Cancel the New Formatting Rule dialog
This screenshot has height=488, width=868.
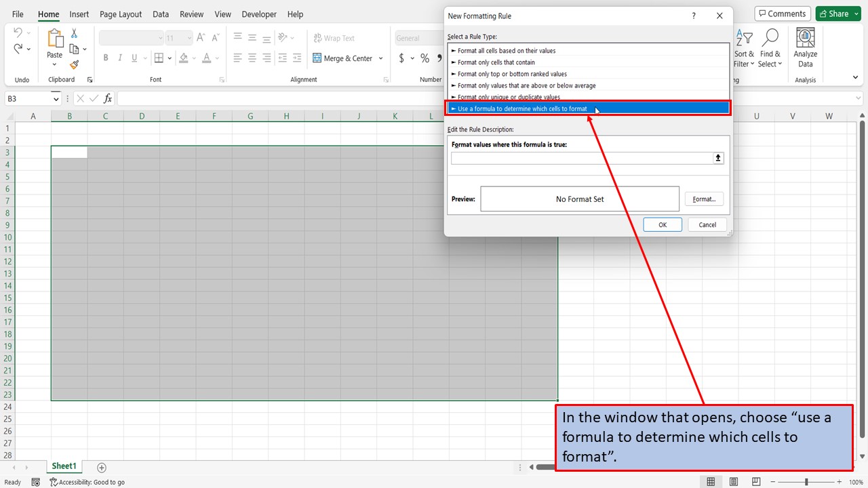(707, 224)
